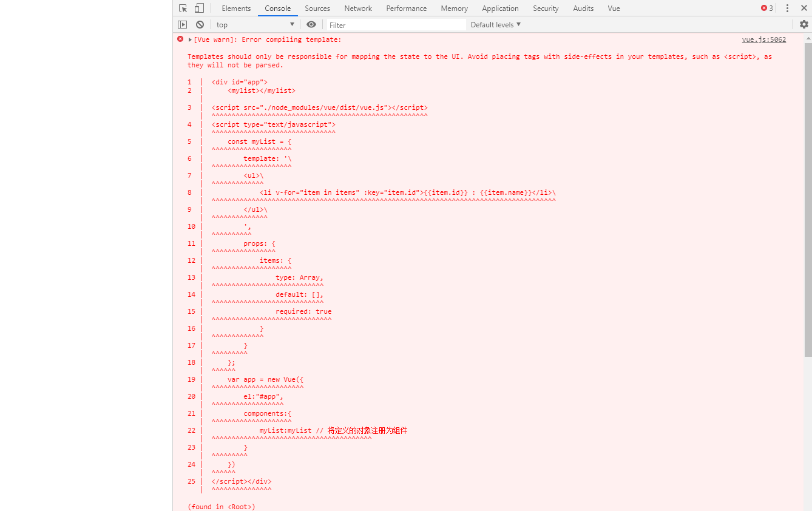Viewport: 812px width, 511px height.
Task: Click the 'components:{' line
Action: tap(268, 413)
